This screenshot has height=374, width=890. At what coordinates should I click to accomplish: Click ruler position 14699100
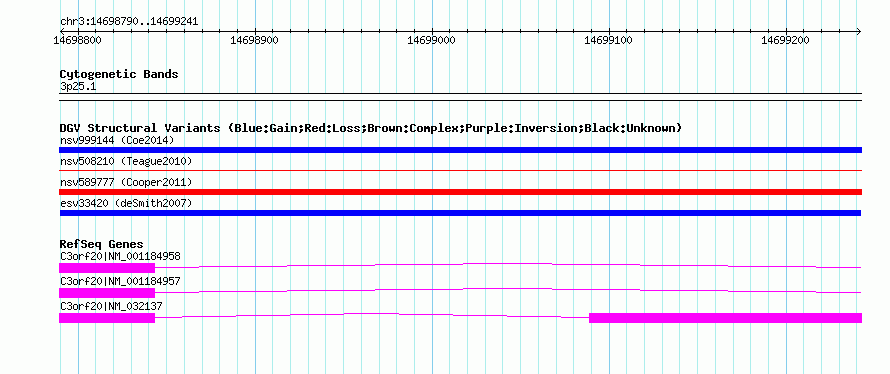[608, 41]
